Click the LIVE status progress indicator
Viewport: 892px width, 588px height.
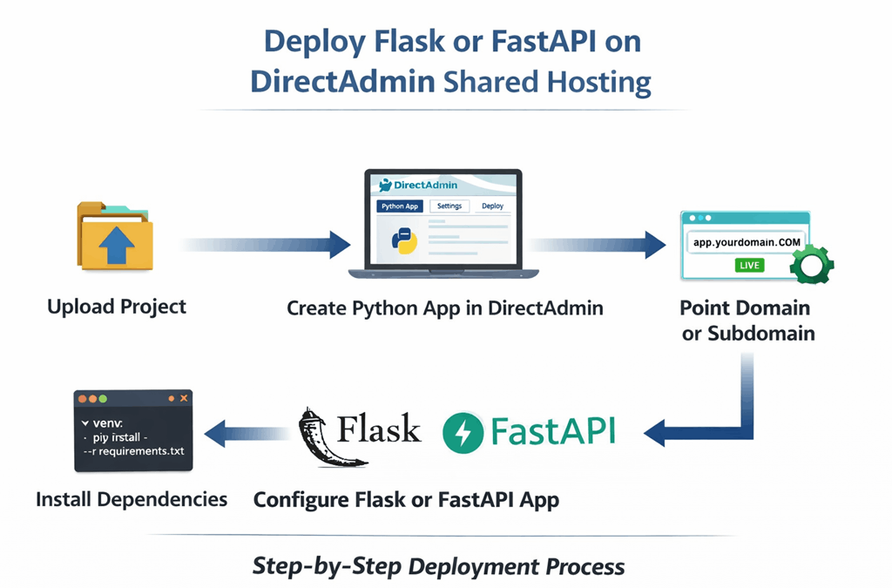coord(750,265)
